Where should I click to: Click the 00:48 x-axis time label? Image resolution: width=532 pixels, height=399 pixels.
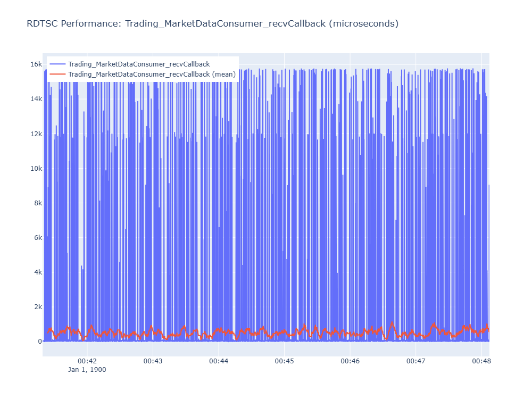481,361
